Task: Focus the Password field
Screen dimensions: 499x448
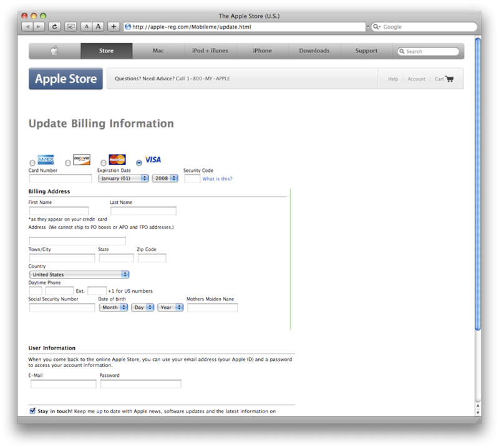Action: click(141, 384)
